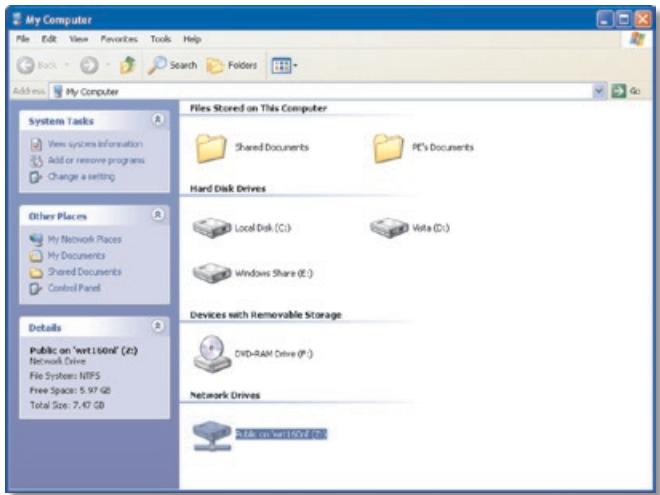660x495 pixels.
Task: Collapse the Other Places panel
Action: click(158, 215)
